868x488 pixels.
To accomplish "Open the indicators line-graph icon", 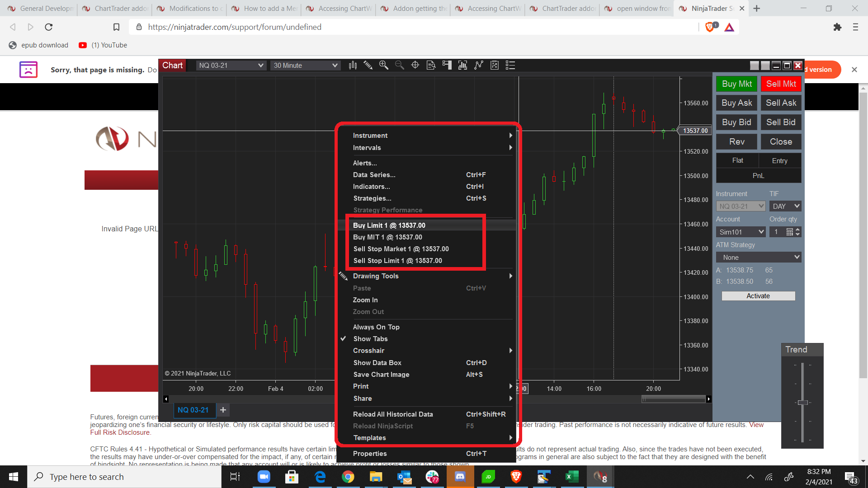I will (479, 66).
